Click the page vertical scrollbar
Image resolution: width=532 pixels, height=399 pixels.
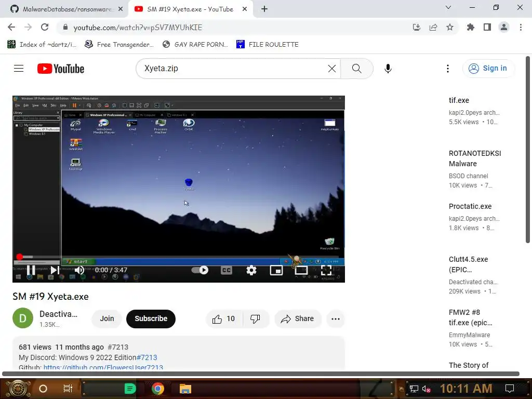[528, 149]
